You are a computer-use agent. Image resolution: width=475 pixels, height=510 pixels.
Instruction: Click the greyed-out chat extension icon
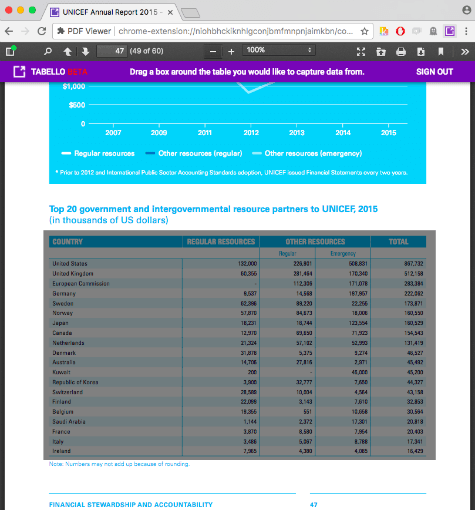click(x=417, y=31)
